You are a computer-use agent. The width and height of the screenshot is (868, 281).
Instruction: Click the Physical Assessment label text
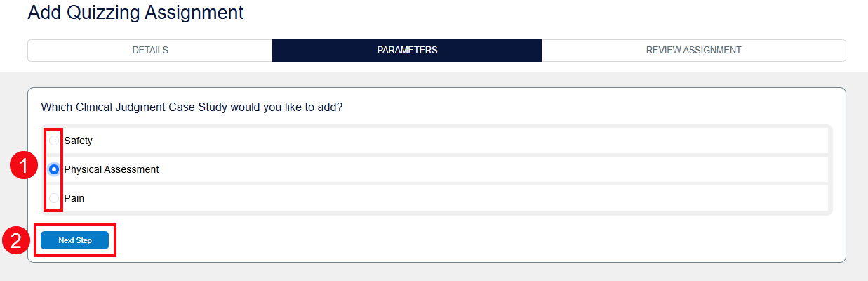[x=111, y=169]
